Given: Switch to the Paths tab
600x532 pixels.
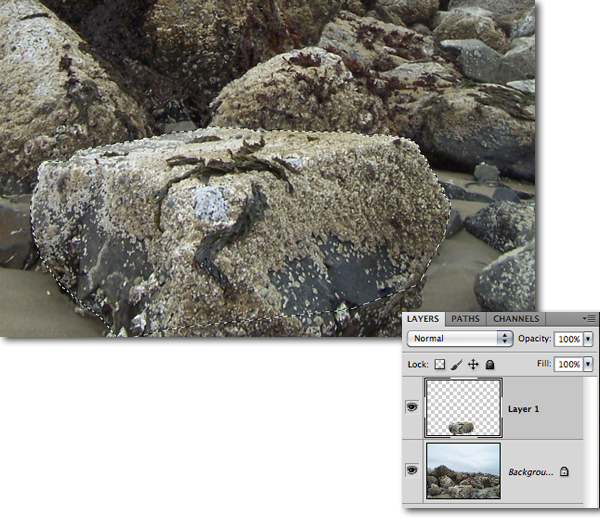Looking at the screenshot, I should [x=465, y=319].
